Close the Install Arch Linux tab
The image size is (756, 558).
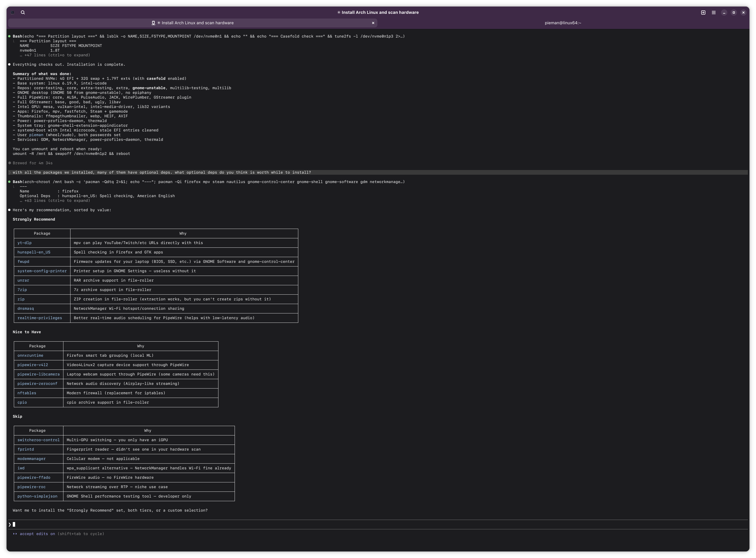point(373,23)
